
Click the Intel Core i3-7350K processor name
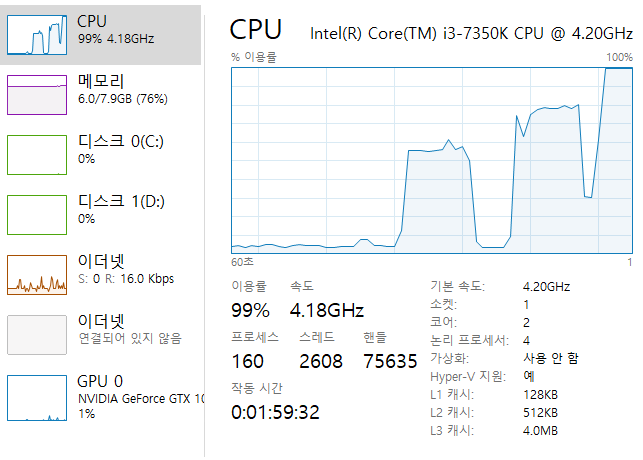click(x=471, y=34)
